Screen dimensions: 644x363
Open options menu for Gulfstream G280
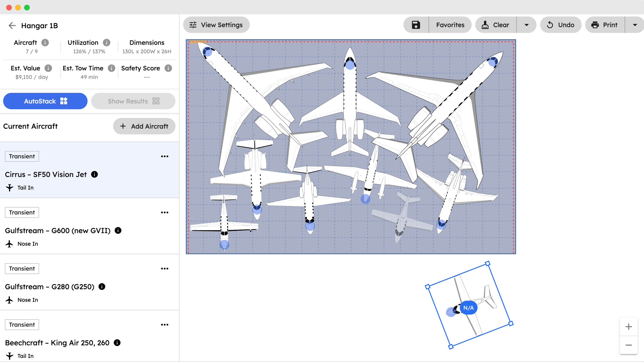coord(165,268)
